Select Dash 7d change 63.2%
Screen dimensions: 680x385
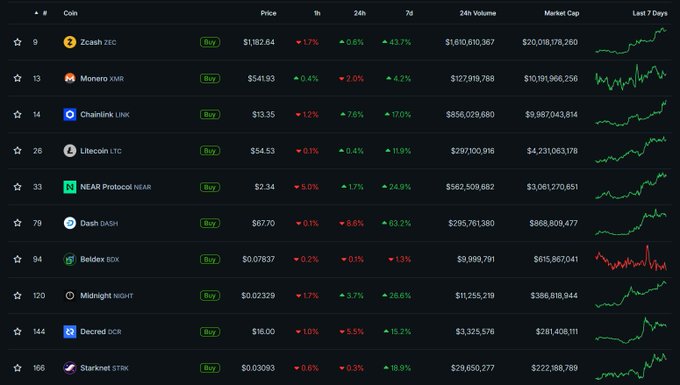pyautogui.click(x=397, y=223)
